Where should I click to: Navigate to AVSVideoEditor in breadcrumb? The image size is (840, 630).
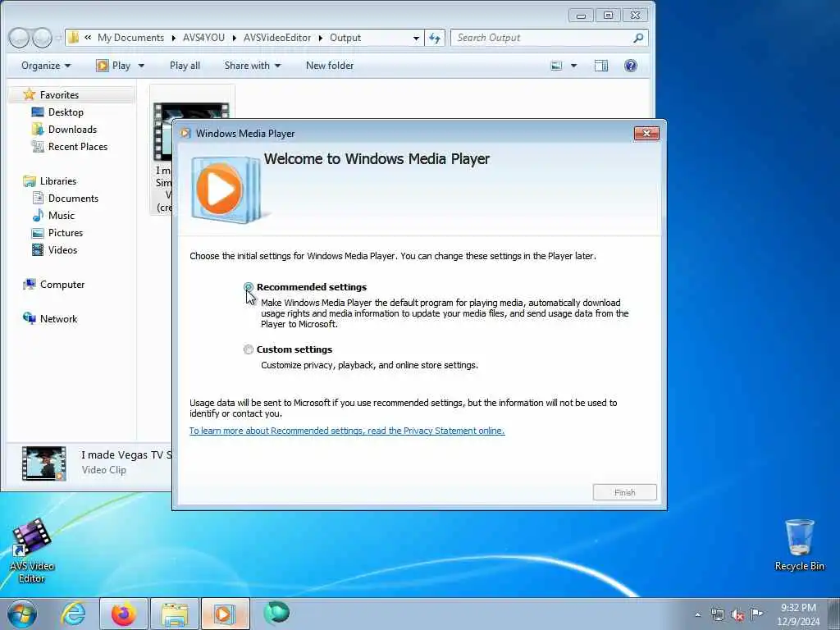click(x=277, y=38)
